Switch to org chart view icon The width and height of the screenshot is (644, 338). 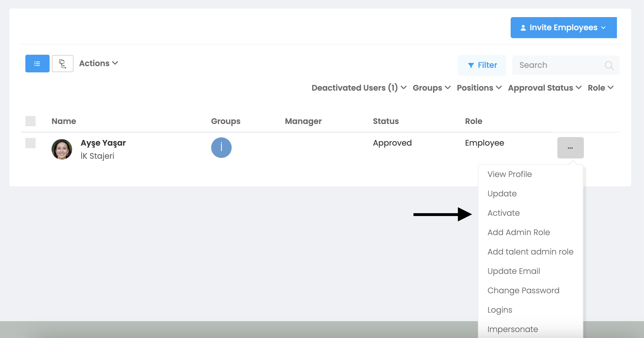[x=63, y=64]
